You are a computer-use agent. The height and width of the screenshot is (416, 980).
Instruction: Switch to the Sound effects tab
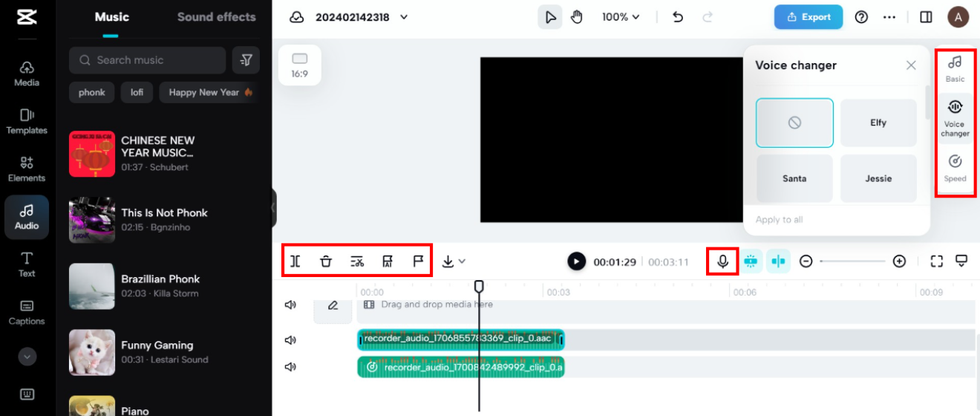pyautogui.click(x=216, y=16)
